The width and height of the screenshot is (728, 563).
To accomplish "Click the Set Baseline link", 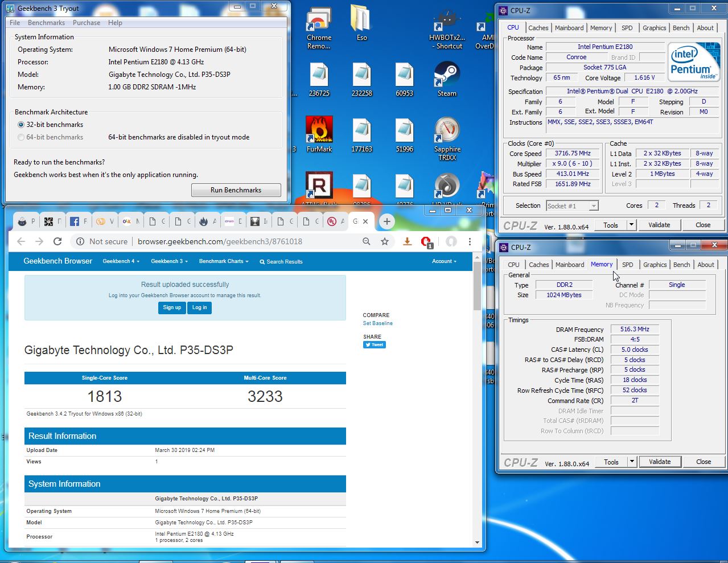I will 378,323.
